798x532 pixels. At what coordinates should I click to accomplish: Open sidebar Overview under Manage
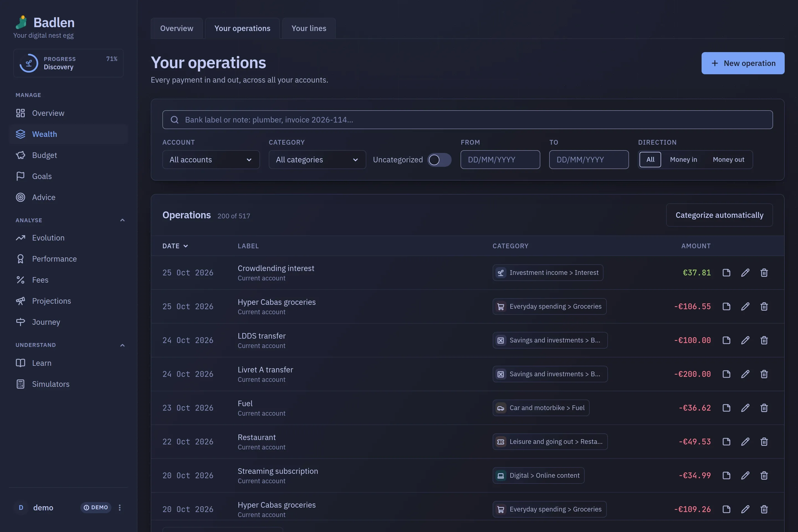pos(68,113)
